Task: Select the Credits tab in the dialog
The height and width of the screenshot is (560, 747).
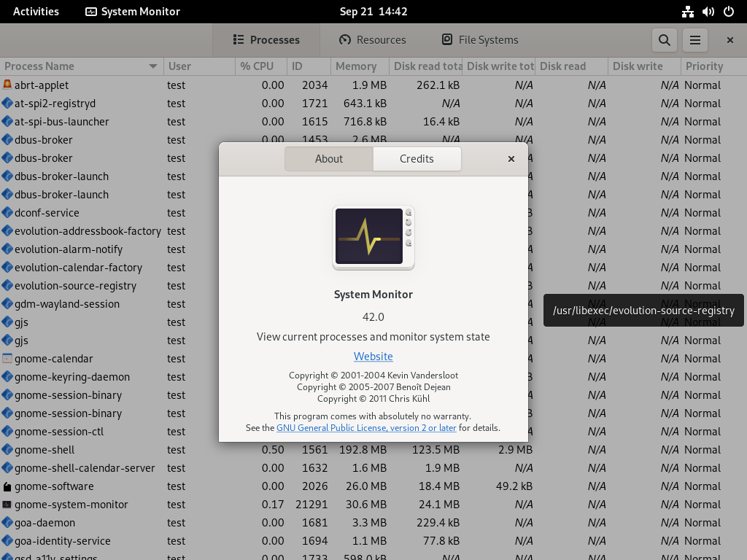Action: 417,158
